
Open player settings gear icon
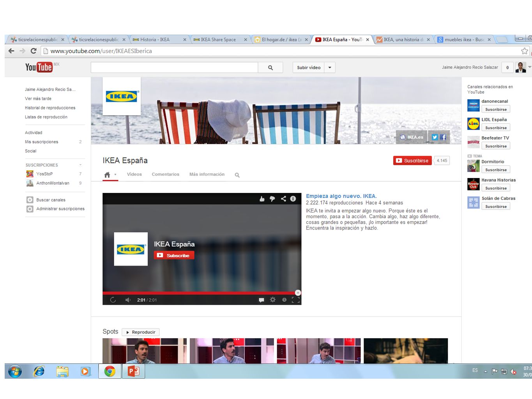point(273,300)
